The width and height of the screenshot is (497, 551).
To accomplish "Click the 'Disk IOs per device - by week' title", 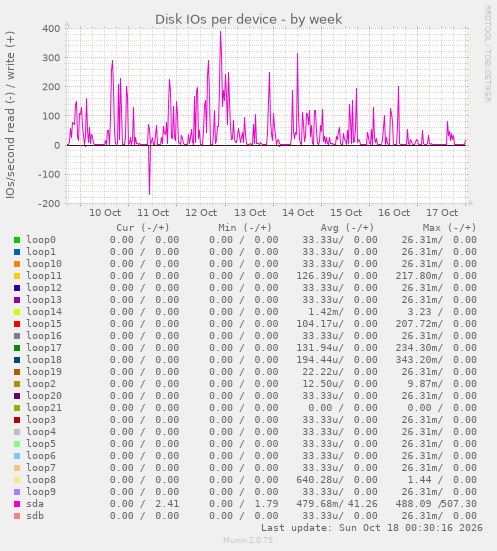I will (248, 19).
